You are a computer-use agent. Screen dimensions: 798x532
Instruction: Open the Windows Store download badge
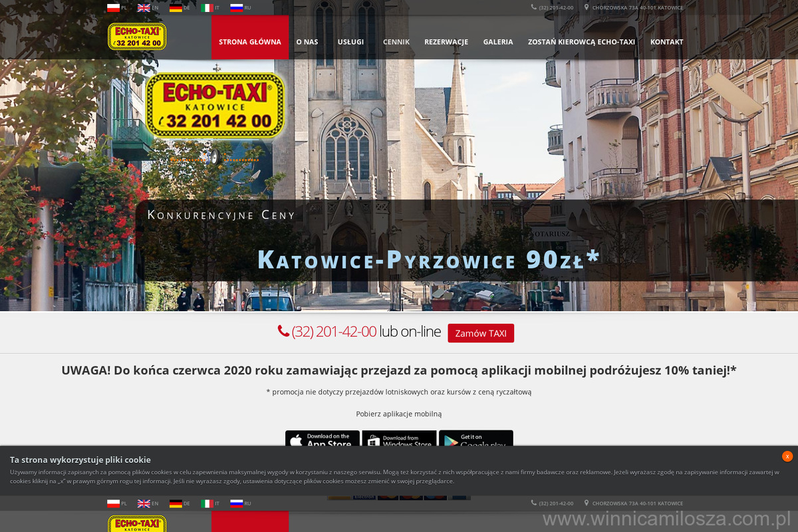[x=399, y=439]
